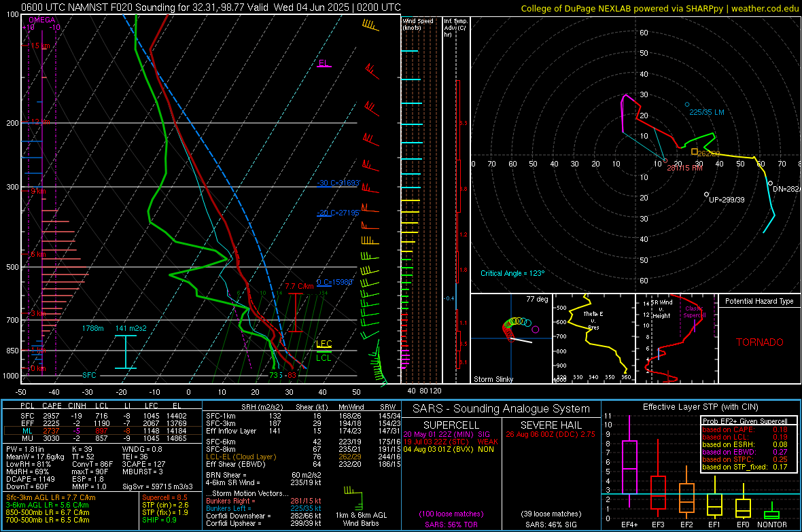802x532 pixels.
Task: Click the SARS - Sounding Analogue System header
Action: coord(502,409)
